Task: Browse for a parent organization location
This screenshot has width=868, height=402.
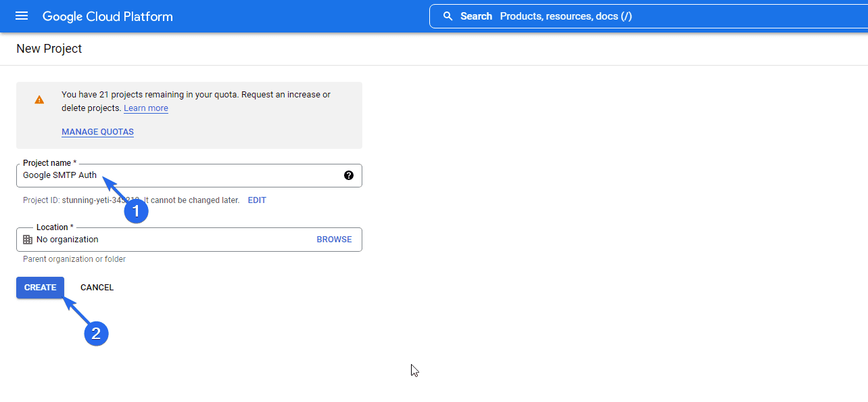Action: (334, 240)
